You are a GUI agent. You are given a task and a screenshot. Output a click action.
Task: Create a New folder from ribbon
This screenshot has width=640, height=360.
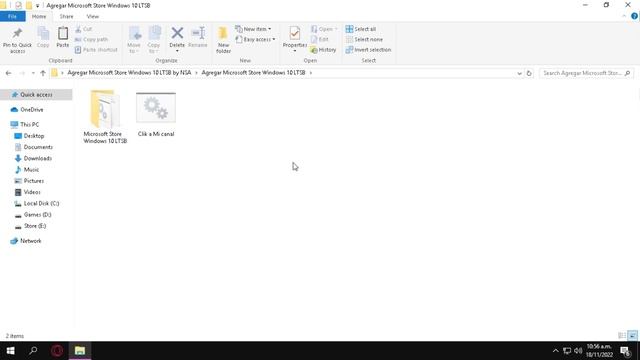coord(223,40)
